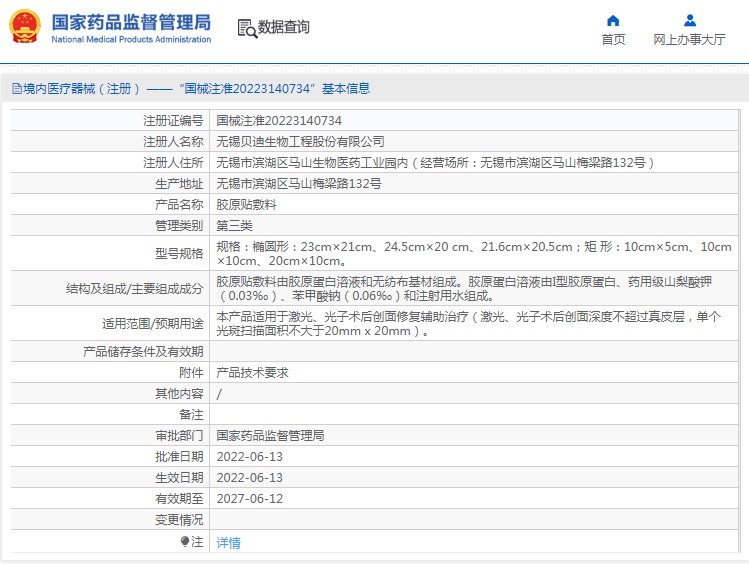The image size is (749, 564).
Task: Click approval department value 国家药品监督管理局
Action: [270, 436]
